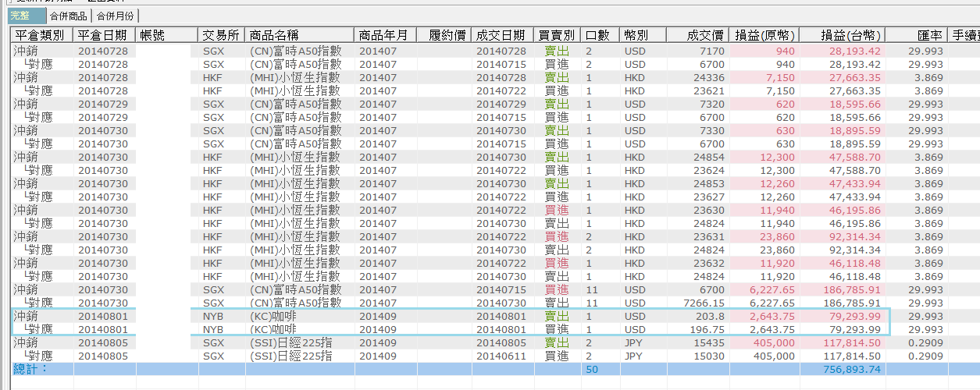
Task: Click the 成交日期 cell 20140611
Action: [x=503, y=356]
